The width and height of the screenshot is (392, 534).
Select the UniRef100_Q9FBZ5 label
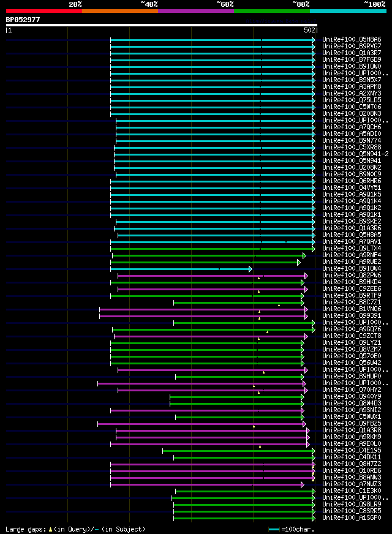point(352,423)
